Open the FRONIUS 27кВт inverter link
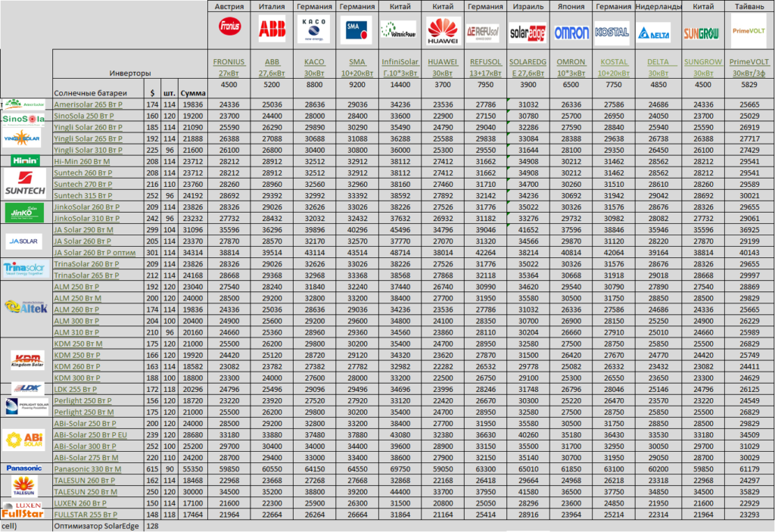775x532 pixels. (x=229, y=67)
